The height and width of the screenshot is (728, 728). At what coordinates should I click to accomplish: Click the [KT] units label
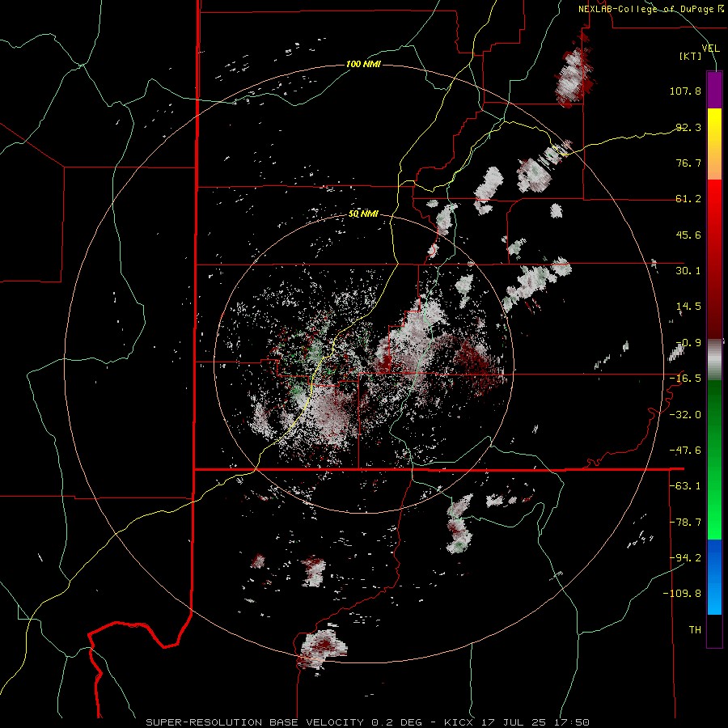pos(691,56)
